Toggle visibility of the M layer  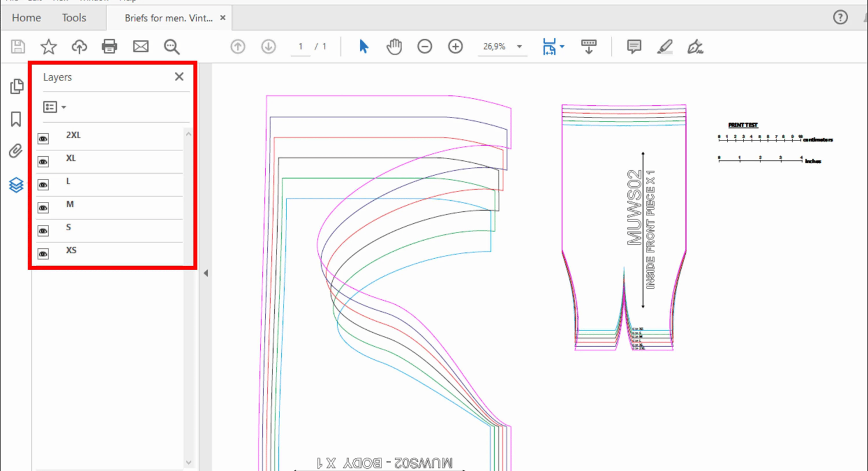click(x=43, y=208)
